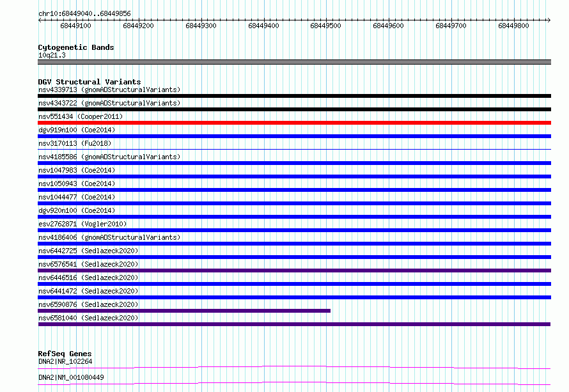This screenshot has width=569, height=392.
Task: Open variant nsv4343722 label
Action: (x=109, y=103)
